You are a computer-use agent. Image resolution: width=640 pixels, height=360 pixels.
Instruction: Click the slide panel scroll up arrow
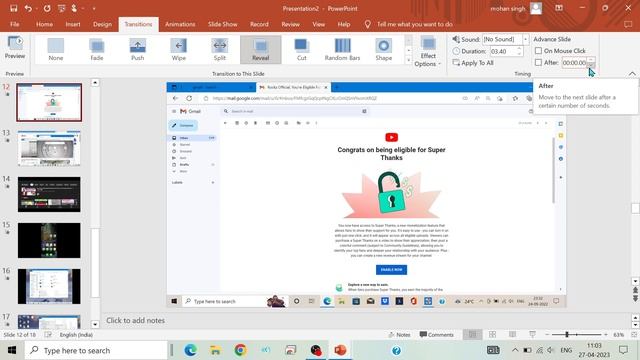pos(95,82)
